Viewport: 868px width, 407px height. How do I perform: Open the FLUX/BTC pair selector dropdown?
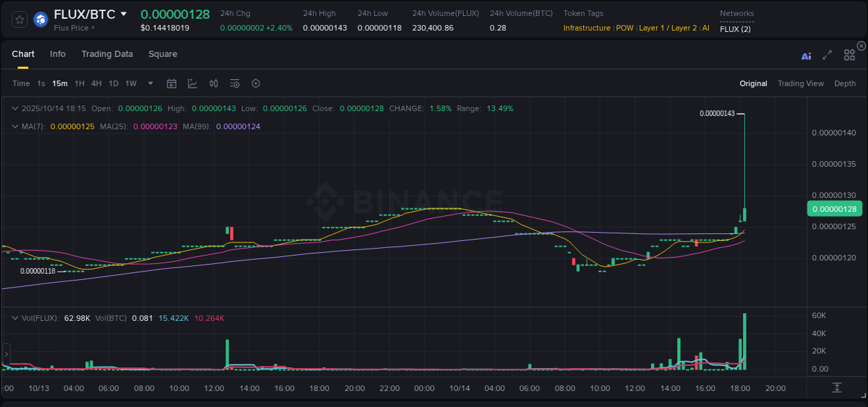[125, 13]
